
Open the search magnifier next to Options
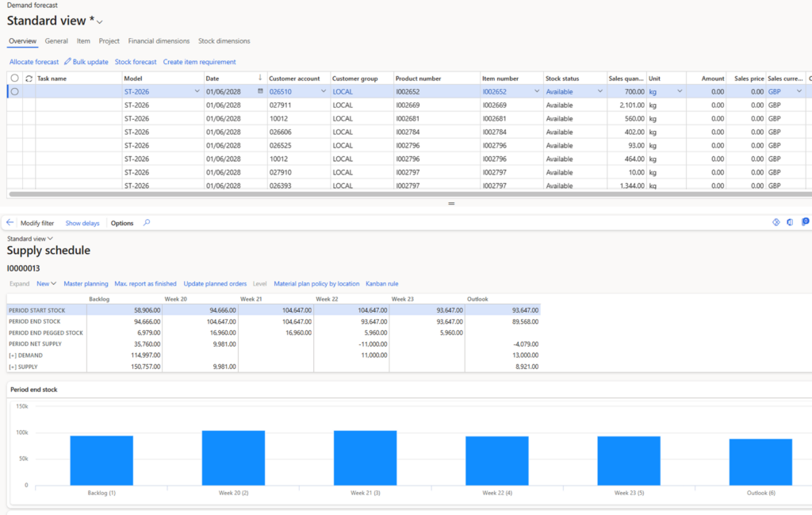point(147,223)
